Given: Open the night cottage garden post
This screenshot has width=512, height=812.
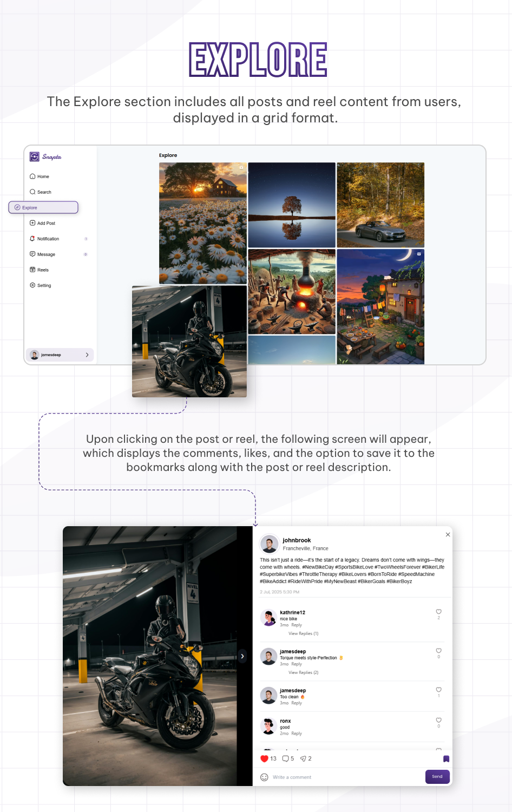Looking at the screenshot, I should (x=380, y=306).
